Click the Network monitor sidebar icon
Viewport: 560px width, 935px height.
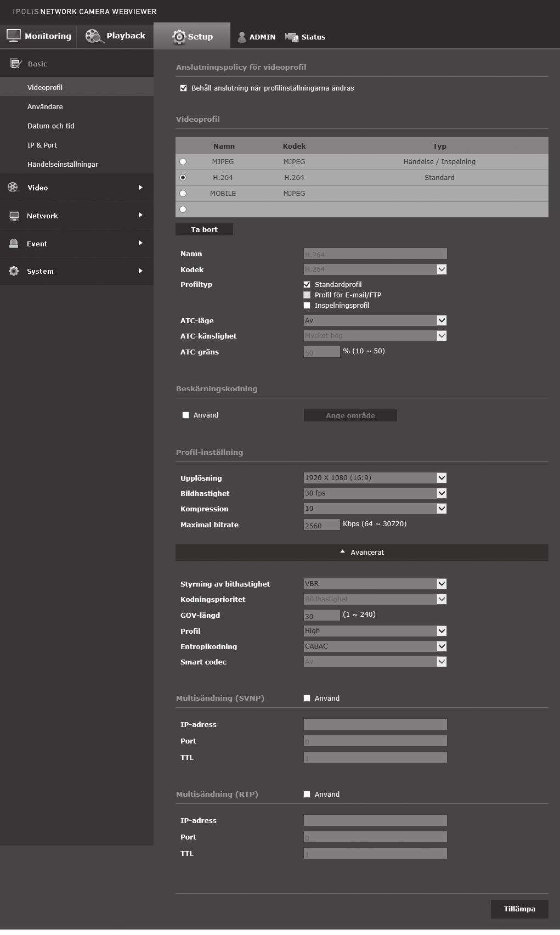14,216
